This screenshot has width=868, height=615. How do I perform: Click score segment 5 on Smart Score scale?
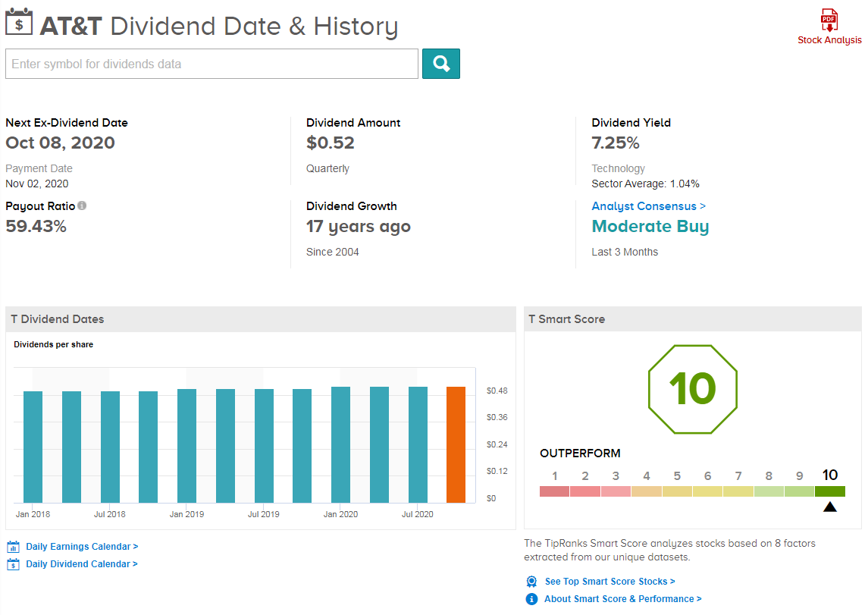pyautogui.click(x=677, y=491)
